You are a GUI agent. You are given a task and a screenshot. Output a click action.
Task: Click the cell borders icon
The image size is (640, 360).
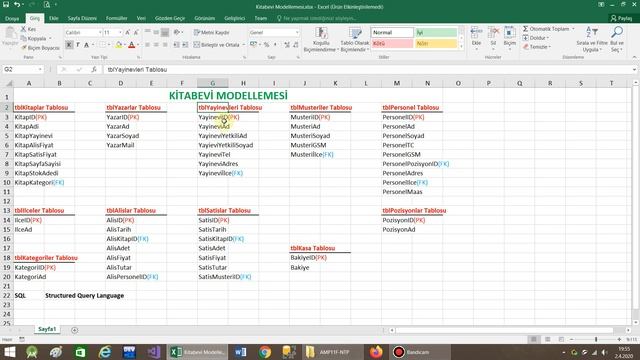click(x=102, y=45)
